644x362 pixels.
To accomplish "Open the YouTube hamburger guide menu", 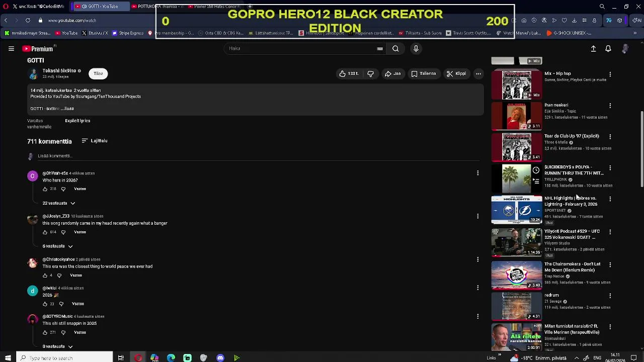I will pyautogui.click(x=11, y=49).
